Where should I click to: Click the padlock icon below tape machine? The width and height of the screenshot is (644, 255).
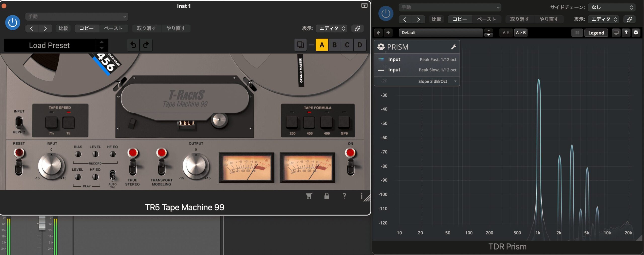(x=327, y=196)
